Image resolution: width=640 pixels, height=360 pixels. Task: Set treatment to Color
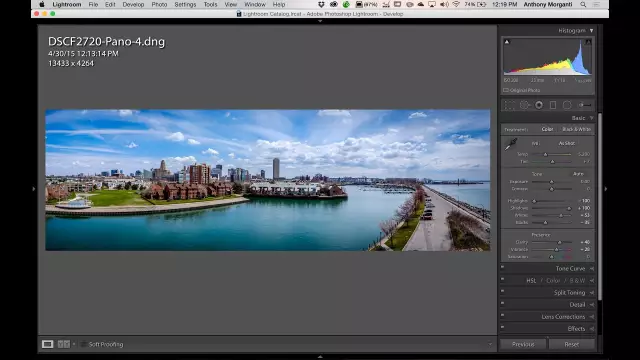click(x=547, y=129)
